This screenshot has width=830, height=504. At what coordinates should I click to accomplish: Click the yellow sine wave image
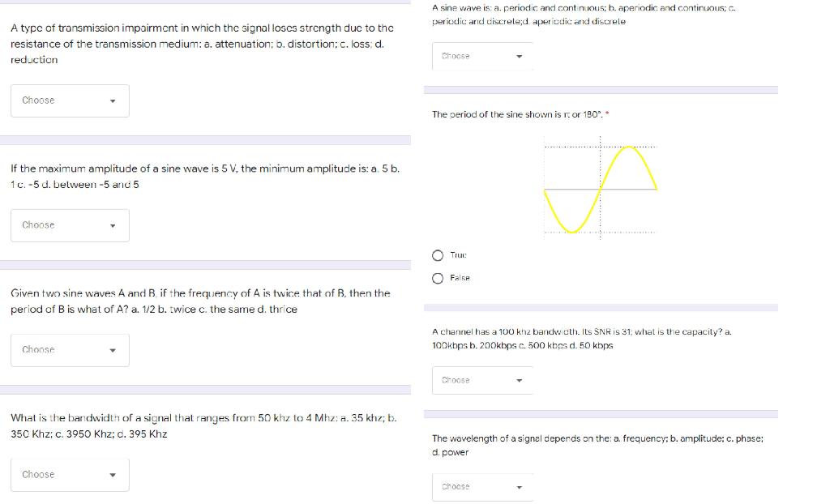(600, 188)
